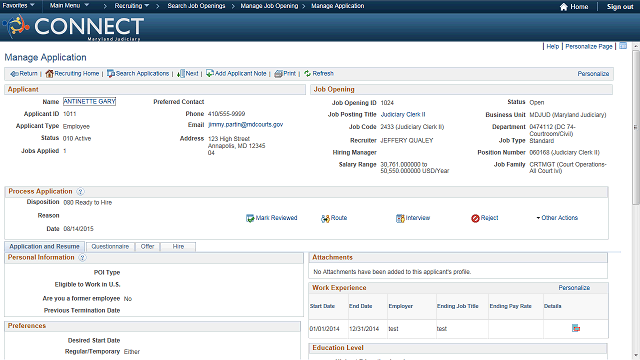Click the Return arrow icon
Screen dimensions: 640x360
14,74
